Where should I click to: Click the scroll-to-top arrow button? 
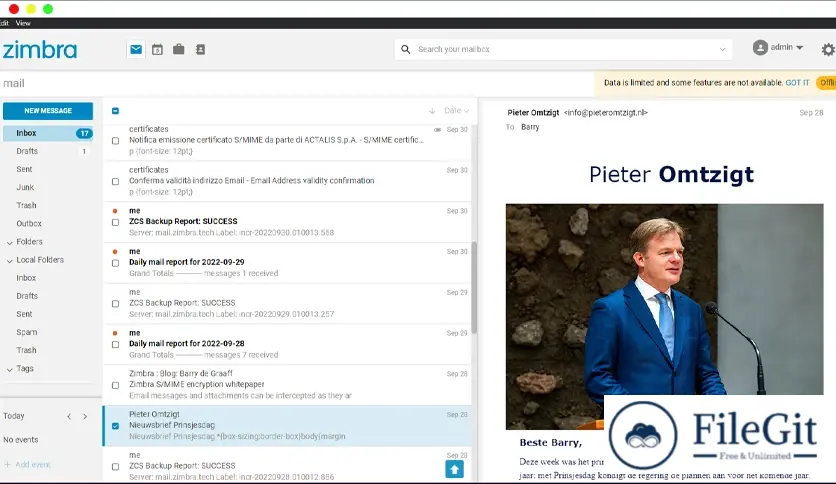(x=454, y=469)
